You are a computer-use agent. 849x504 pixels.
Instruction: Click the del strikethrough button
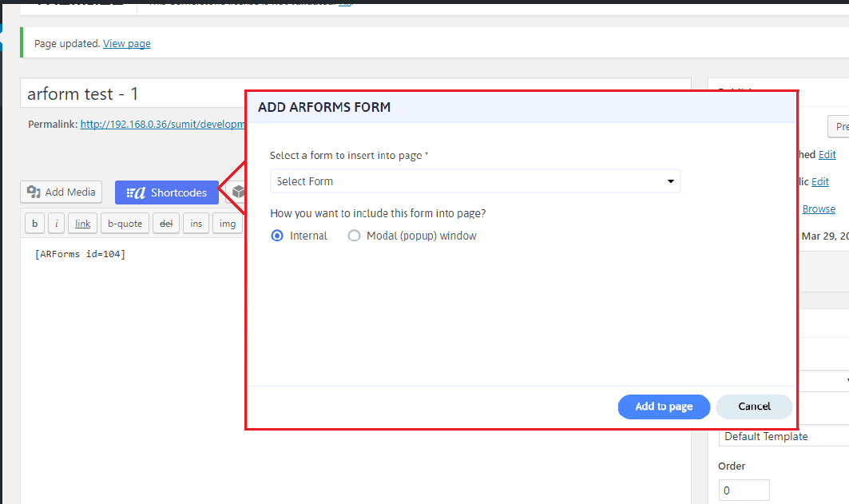[166, 224]
